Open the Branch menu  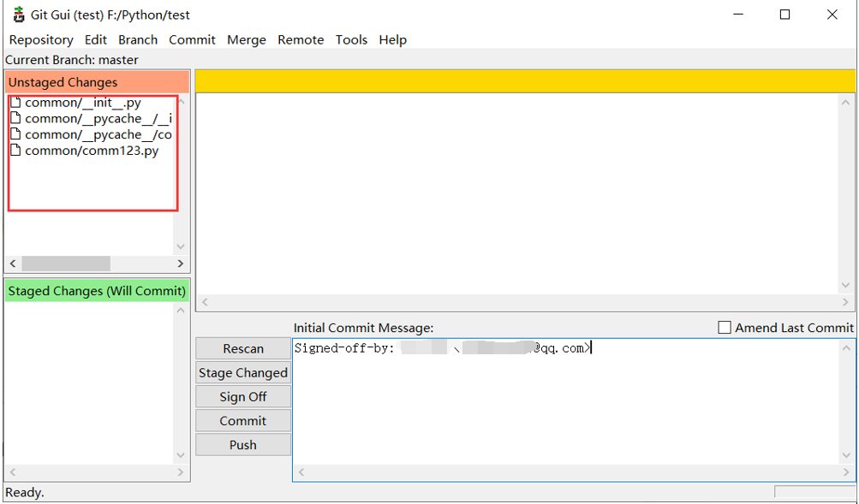point(138,40)
